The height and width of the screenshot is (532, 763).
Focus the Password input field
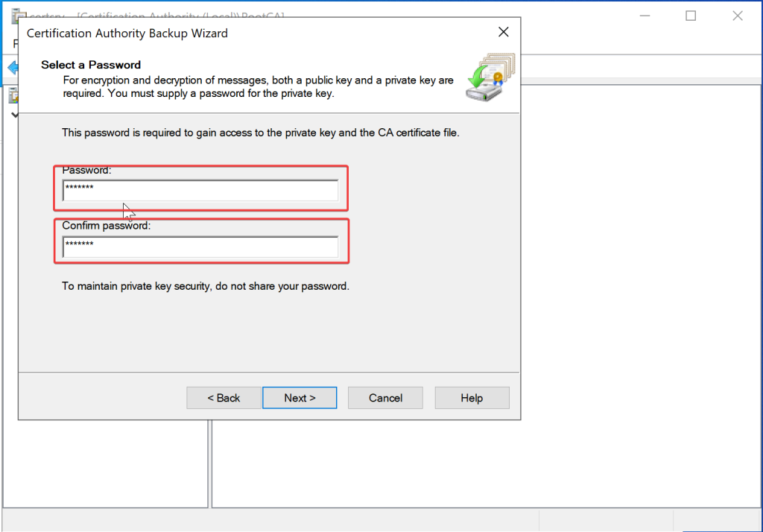coord(200,191)
